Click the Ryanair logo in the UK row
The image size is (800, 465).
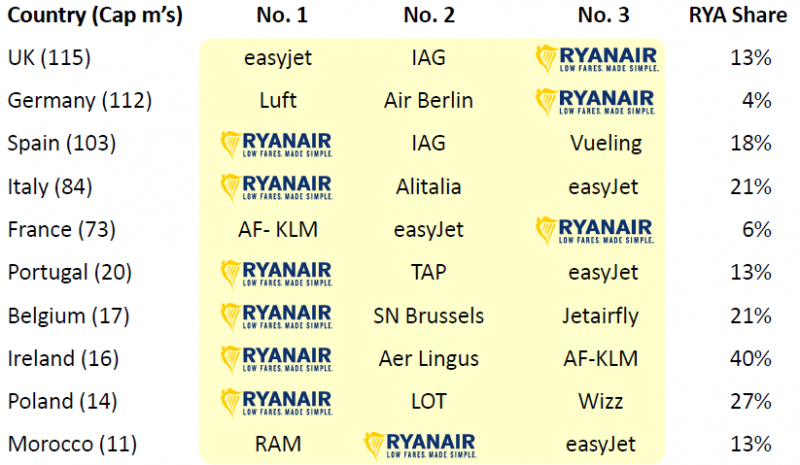click(597, 59)
